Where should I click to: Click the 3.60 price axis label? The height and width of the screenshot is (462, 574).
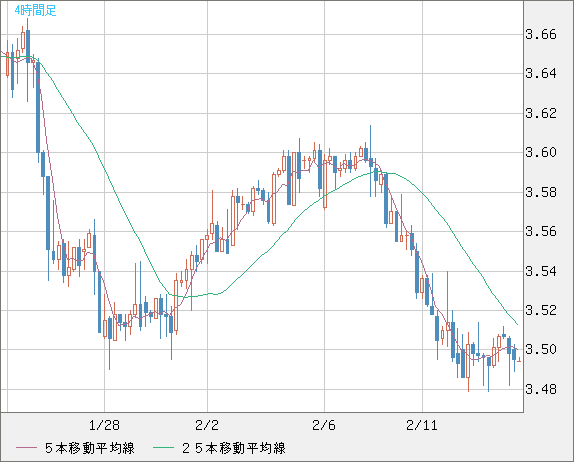(541, 152)
